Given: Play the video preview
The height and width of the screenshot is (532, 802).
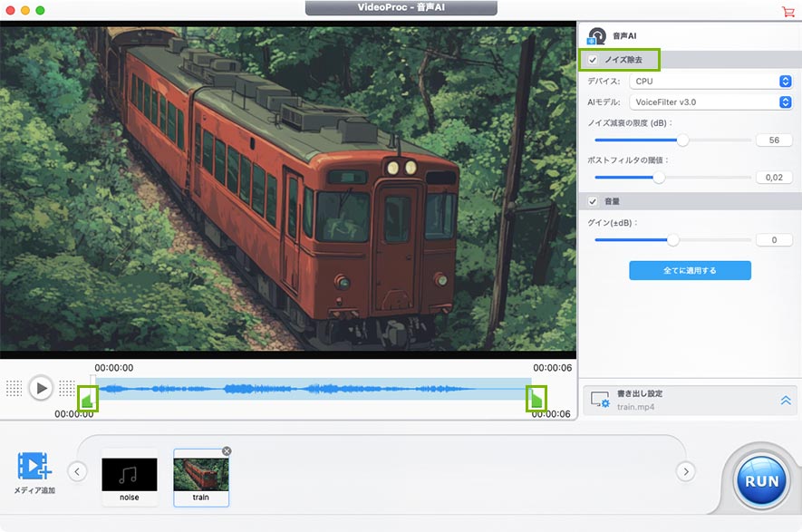Looking at the screenshot, I should 41,389.
